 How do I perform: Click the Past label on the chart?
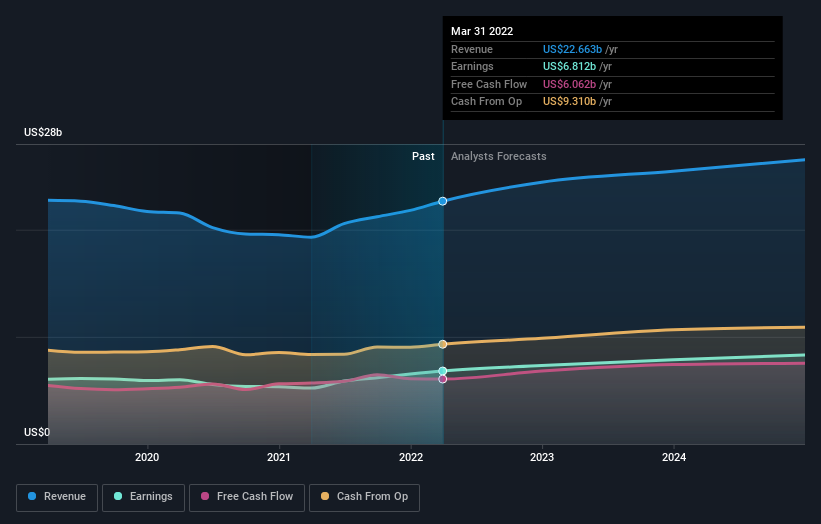coord(423,156)
